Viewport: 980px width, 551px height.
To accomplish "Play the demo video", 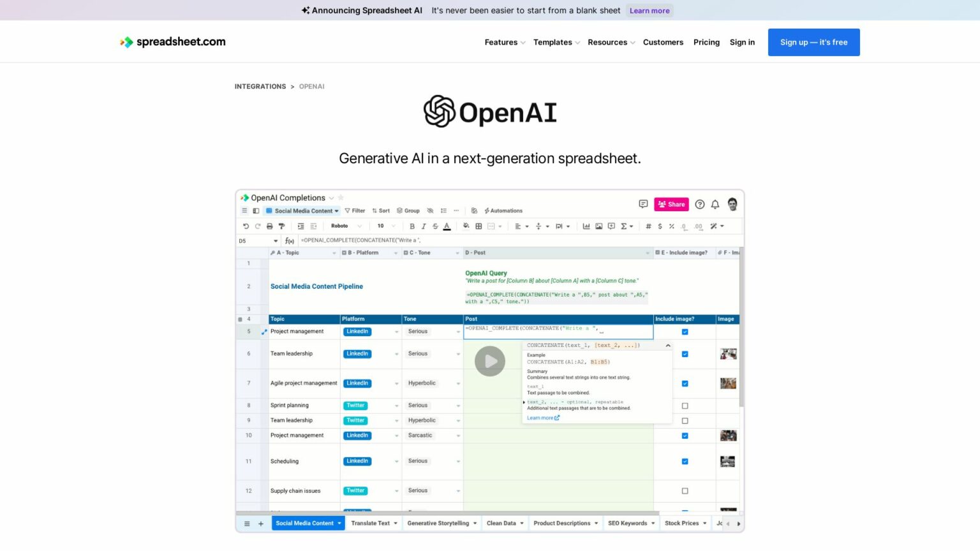I will coord(490,361).
